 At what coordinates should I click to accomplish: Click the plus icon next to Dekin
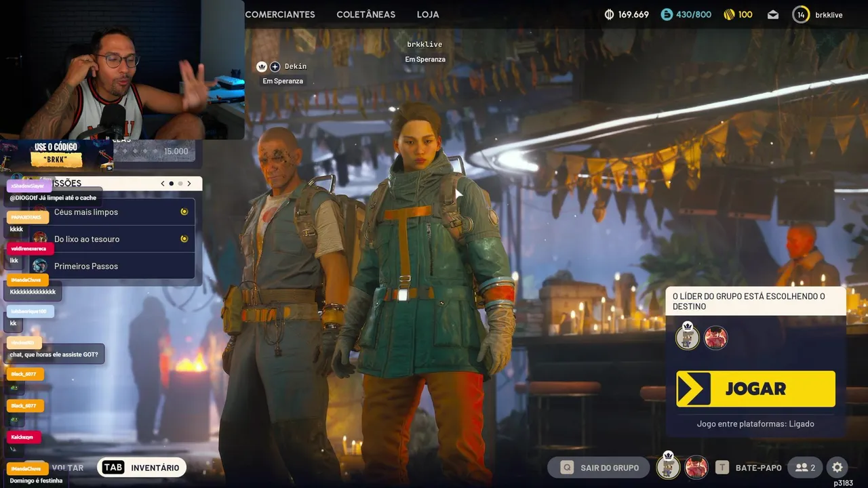pos(275,66)
